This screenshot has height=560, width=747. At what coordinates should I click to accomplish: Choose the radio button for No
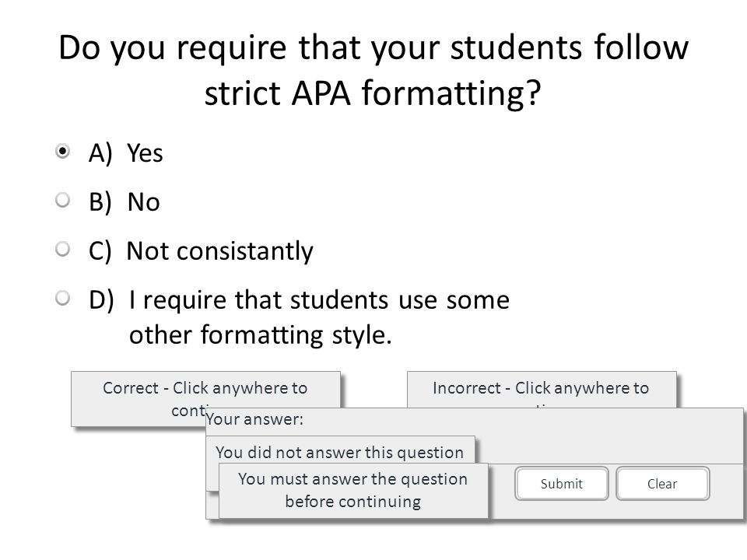pyautogui.click(x=62, y=200)
